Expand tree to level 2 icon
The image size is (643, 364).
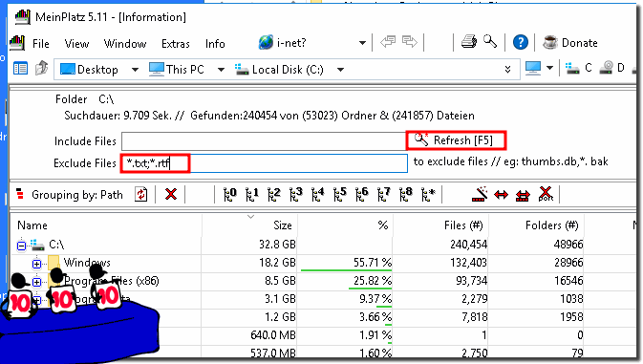click(x=274, y=194)
